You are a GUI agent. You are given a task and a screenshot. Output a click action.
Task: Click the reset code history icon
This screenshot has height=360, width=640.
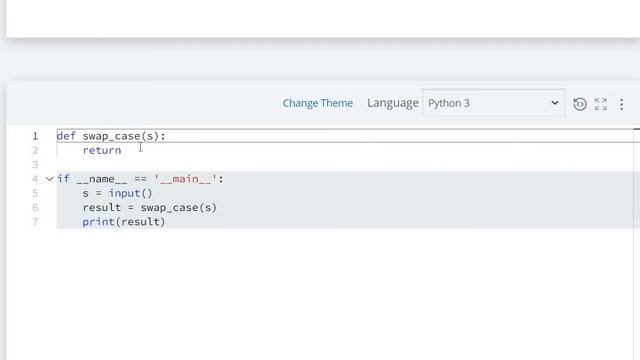(x=580, y=104)
